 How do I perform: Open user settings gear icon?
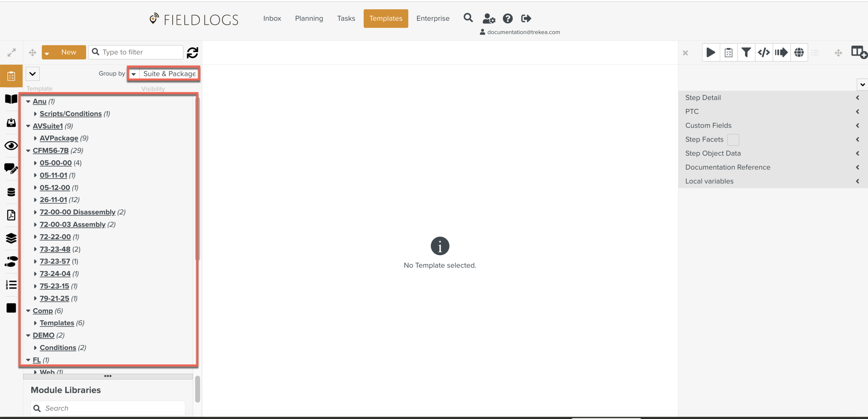pyautogui.click(x=489, y=18)
